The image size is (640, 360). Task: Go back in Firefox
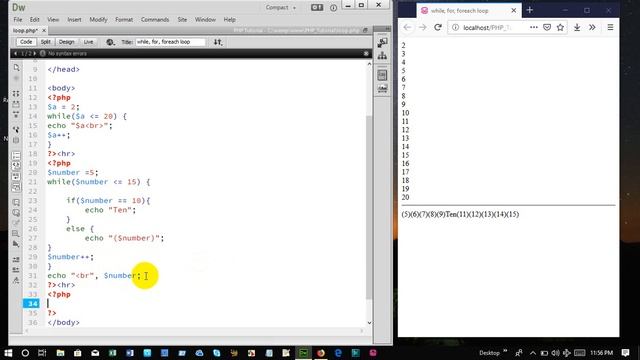[x=407, y=27]
